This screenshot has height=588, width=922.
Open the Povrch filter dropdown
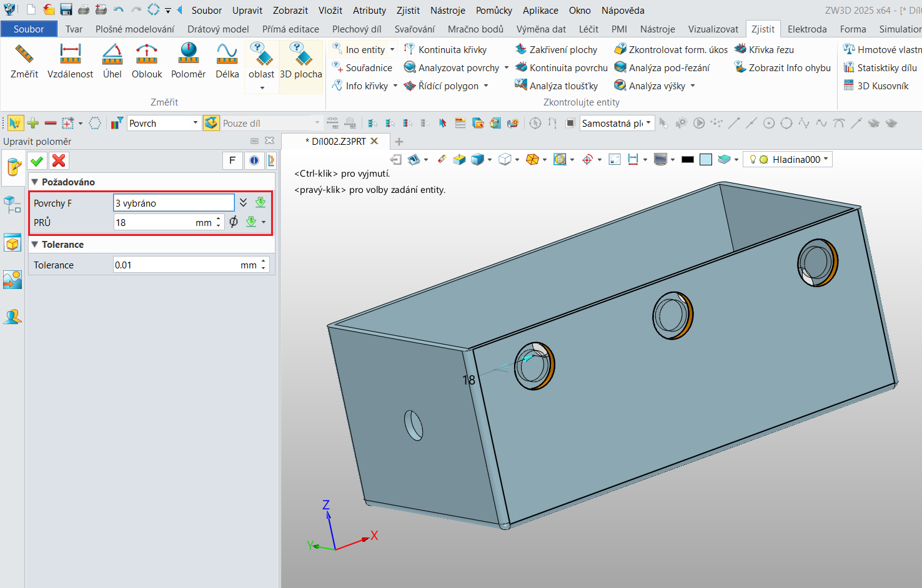pyautogui.click(x=164, y=123)
